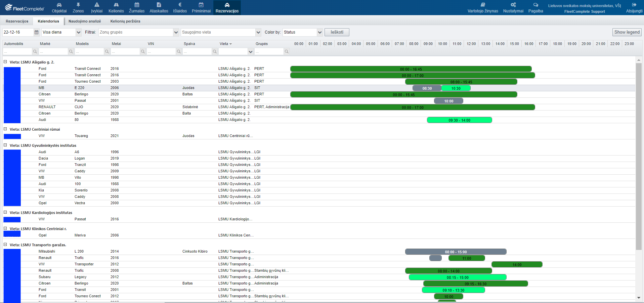The image size is (644, 303).
Task: Open the Vieta column filter dropdown
Action: coord(250,51)
